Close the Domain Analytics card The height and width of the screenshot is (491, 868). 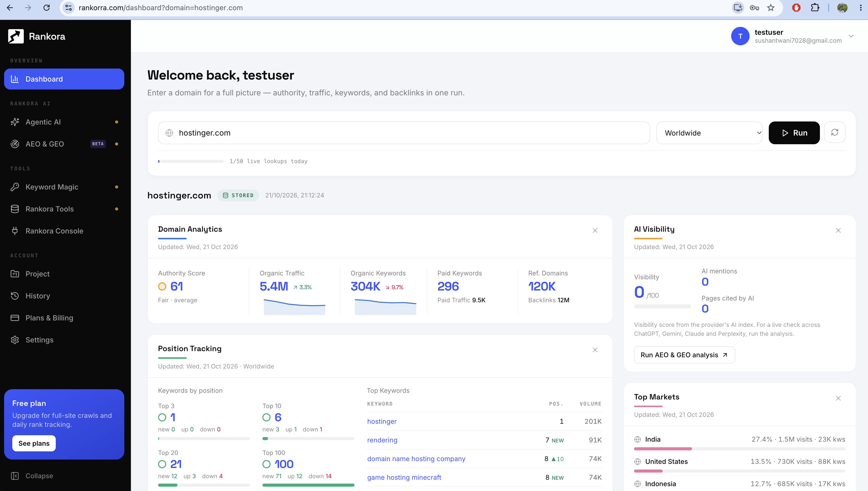(595, 230)
